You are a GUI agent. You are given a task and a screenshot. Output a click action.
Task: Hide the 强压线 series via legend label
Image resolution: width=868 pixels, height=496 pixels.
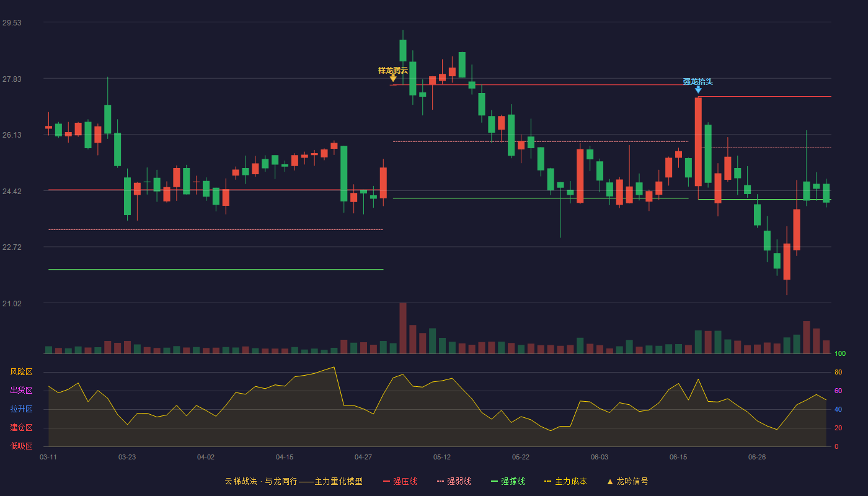[x=405, y=482]
